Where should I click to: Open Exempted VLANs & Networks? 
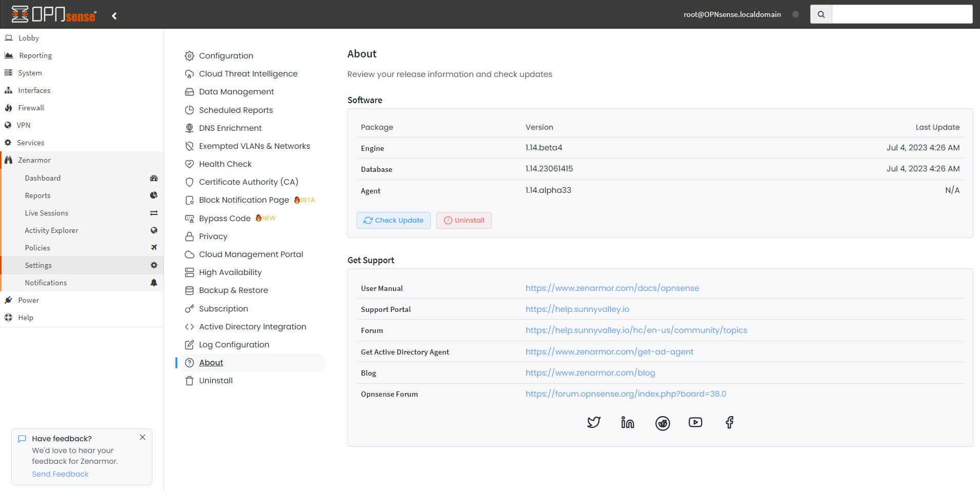coord(254,146)
